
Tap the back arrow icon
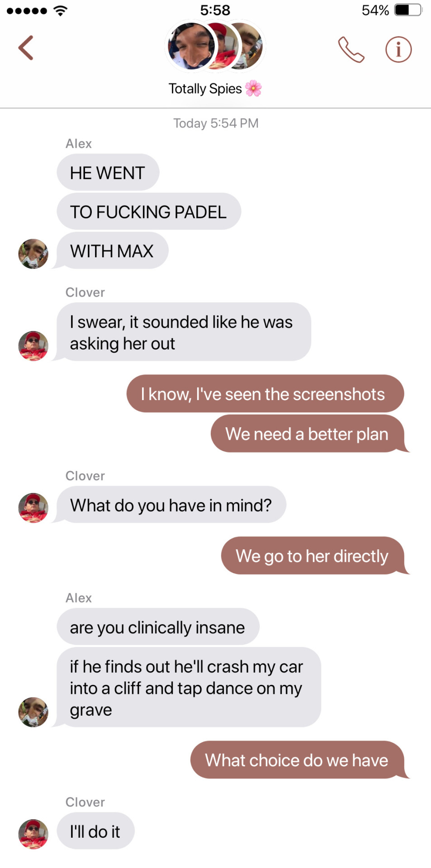point(26,48)
